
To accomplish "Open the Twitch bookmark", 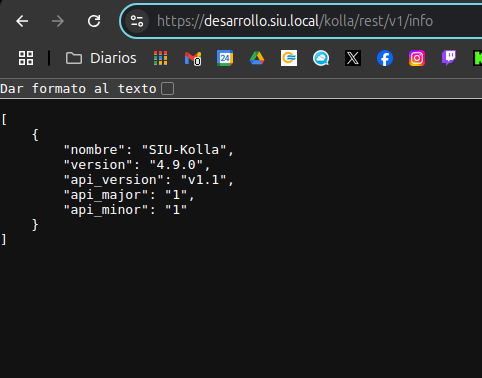I will click(x=449, y=58).
